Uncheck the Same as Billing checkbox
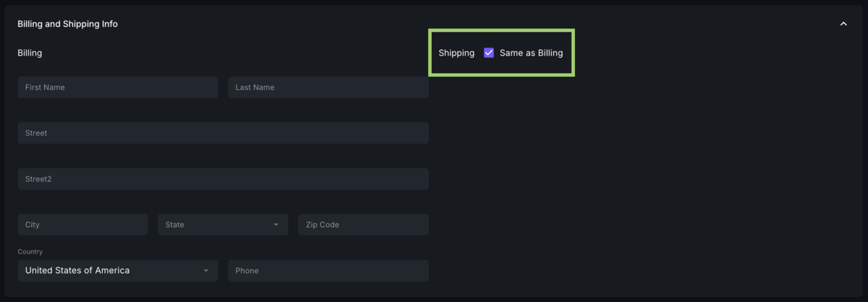 (x=489, y=53)
